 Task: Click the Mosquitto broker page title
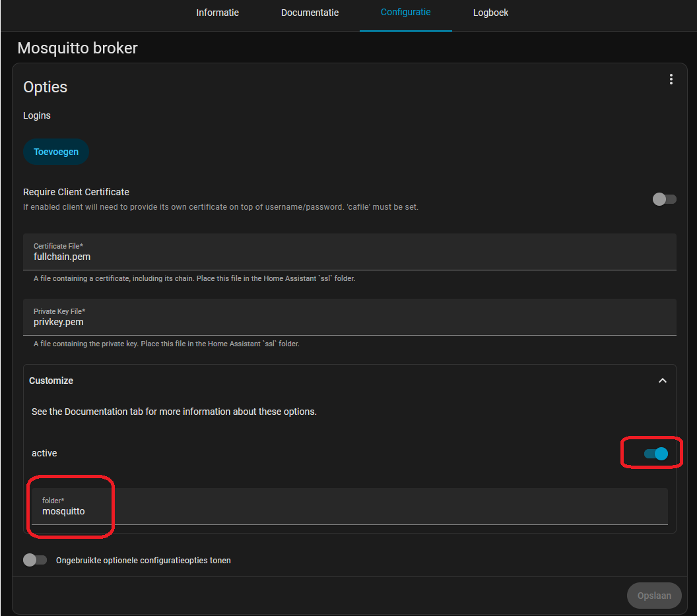pyautogui.click(x=78, y=48)
